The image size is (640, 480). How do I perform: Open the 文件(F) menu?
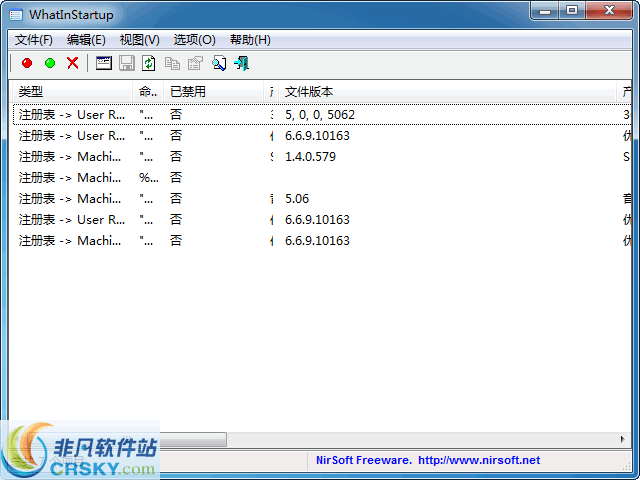pos(34,40)
